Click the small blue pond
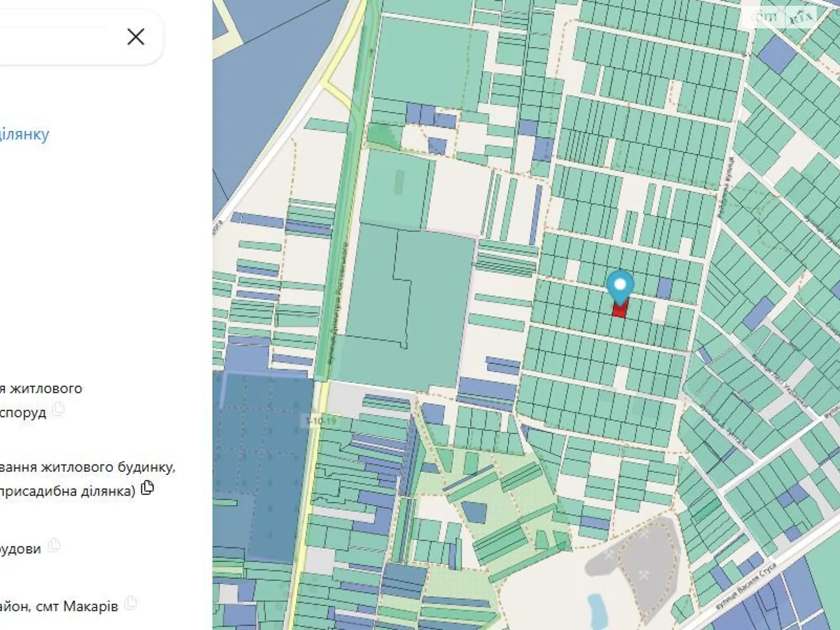The image size is (840, 630). pyautogui.click(x=595, y=607)
